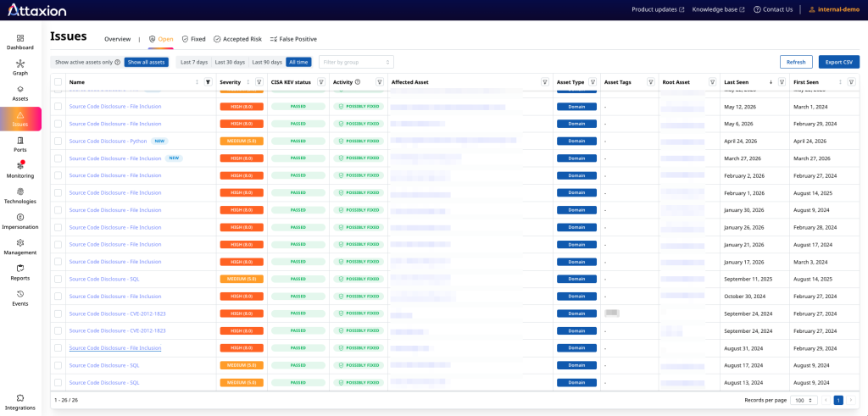Click the Show all assets button
This screenshot has height=416, width=868.
pyautogui.click(x=146, y=62)
